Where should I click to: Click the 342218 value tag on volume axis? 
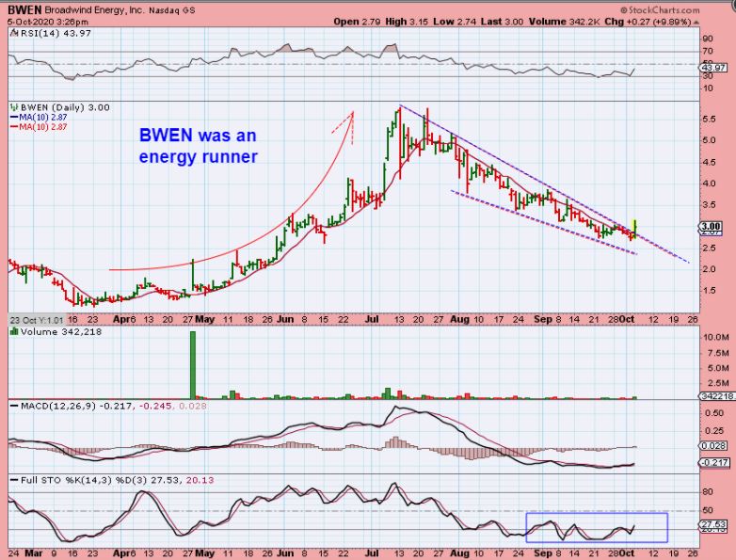pyautogui.click(x=717, y=396)
